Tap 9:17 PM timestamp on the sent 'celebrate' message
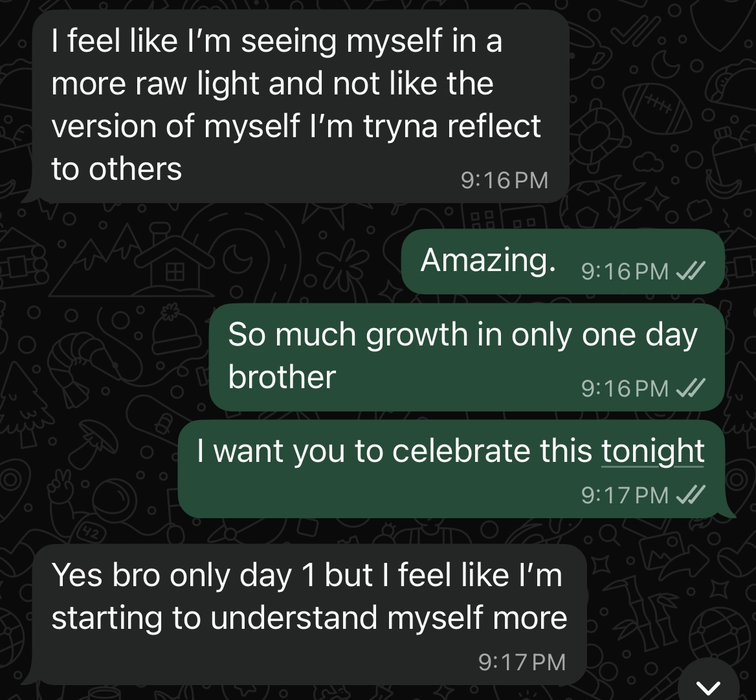This screenshot has height=700, width=756. pyautogui.click(x=625, y=495)
